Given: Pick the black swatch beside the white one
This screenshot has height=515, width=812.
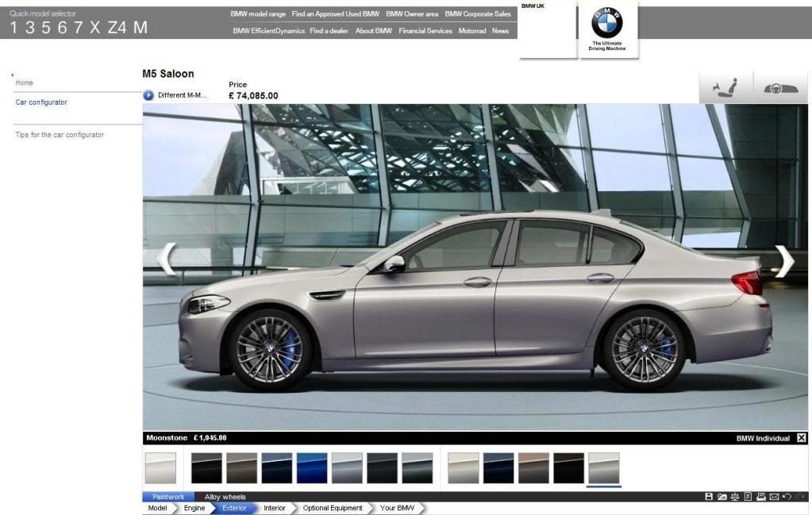Looking at the screenshot, I should point(206,468).
